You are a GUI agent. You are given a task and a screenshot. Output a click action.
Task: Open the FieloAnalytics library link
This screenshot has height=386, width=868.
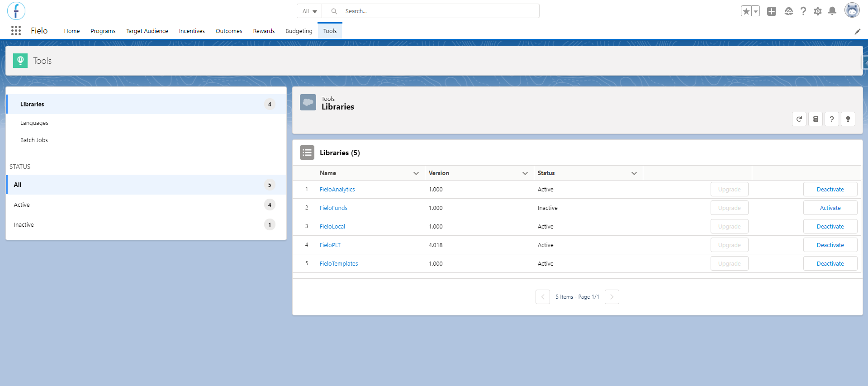337,190
